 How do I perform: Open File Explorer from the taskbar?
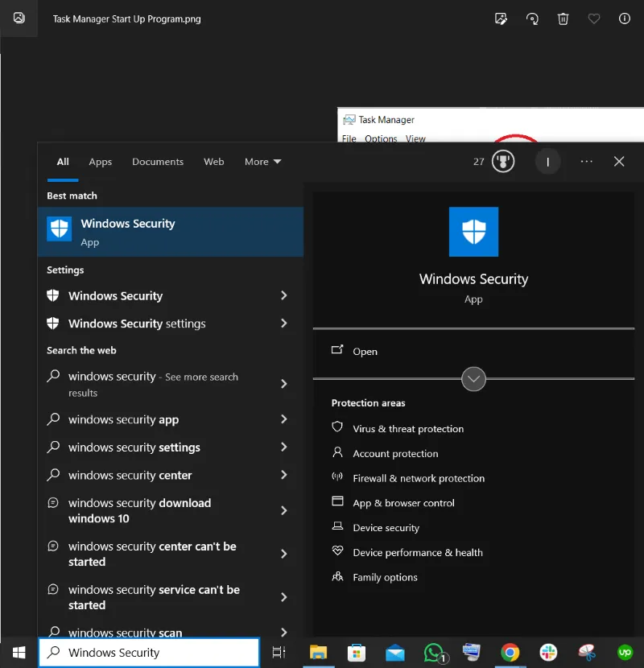319,652
